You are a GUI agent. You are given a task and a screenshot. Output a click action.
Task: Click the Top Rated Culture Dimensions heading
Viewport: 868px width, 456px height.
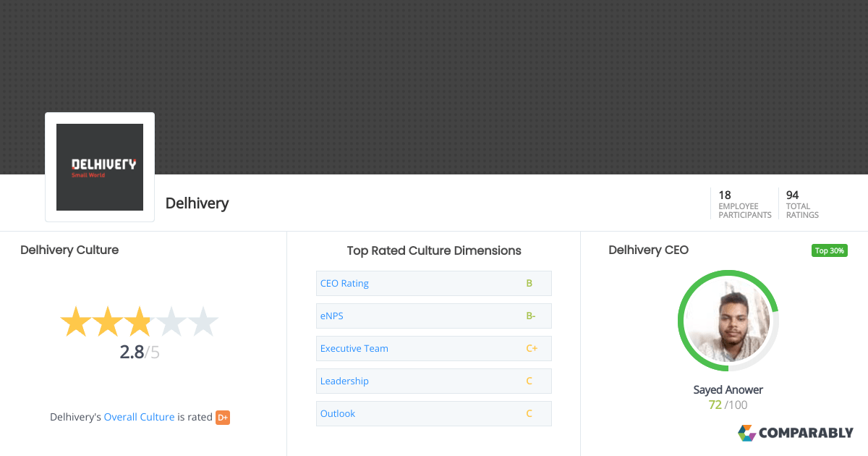434,250
